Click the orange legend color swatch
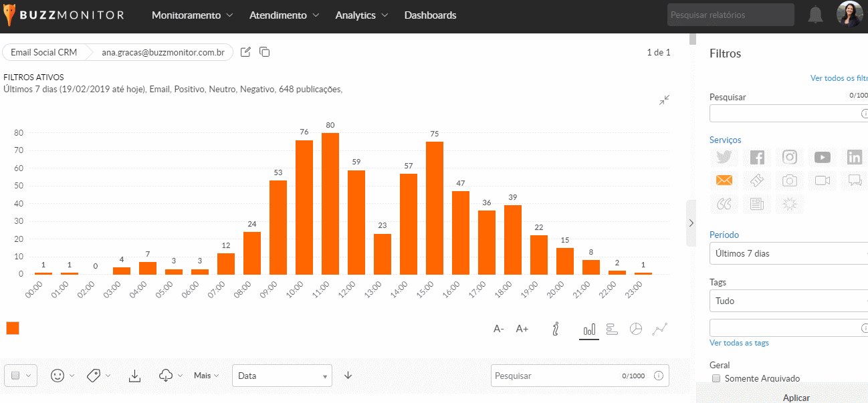868x403 pixels. pos(13,328)
